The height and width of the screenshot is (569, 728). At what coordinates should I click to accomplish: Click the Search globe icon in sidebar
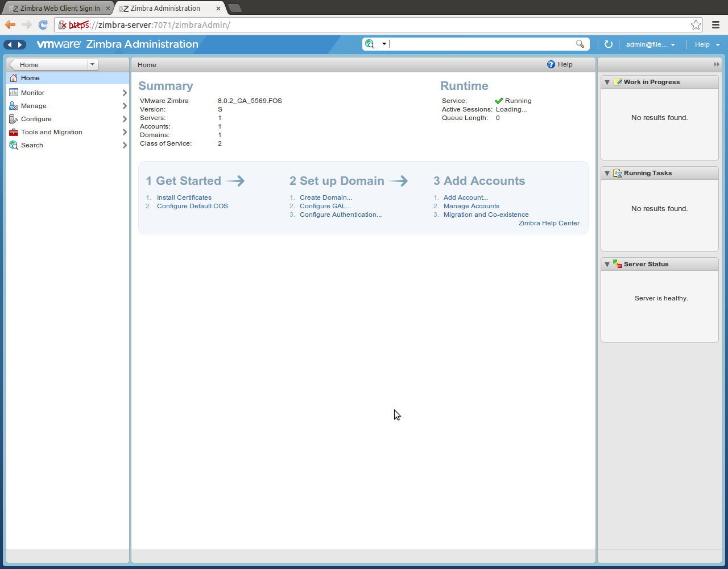(14, 145)
